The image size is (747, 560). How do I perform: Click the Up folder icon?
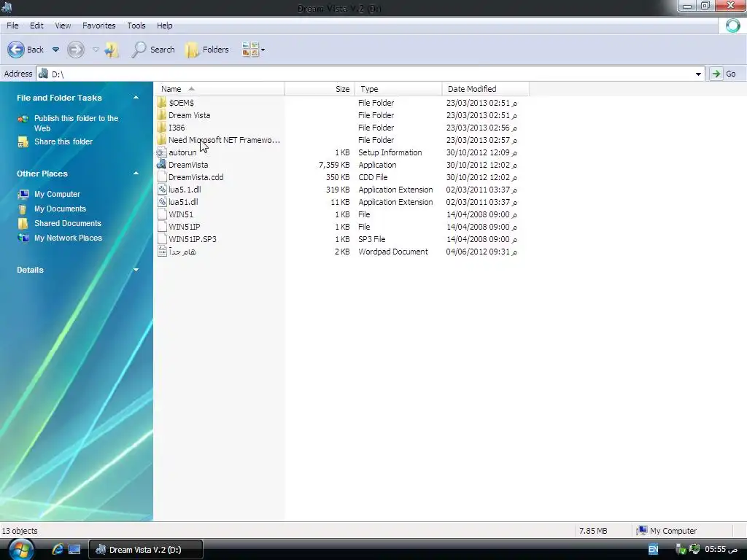point(112,50)
